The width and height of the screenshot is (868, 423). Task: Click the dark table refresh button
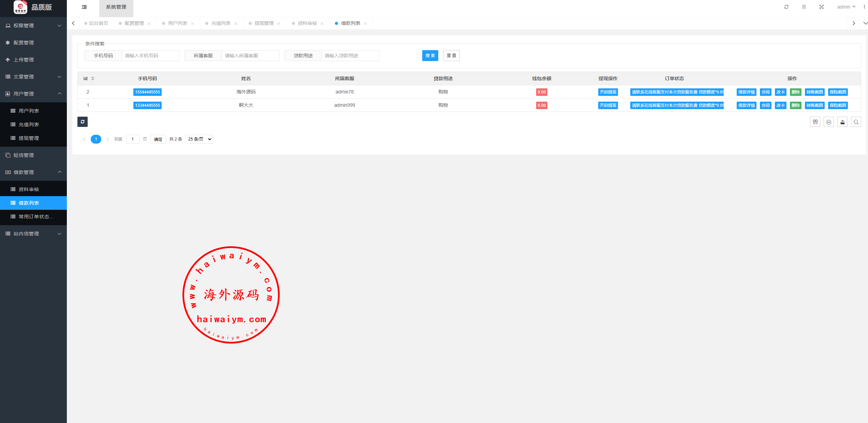pos(83,122)
